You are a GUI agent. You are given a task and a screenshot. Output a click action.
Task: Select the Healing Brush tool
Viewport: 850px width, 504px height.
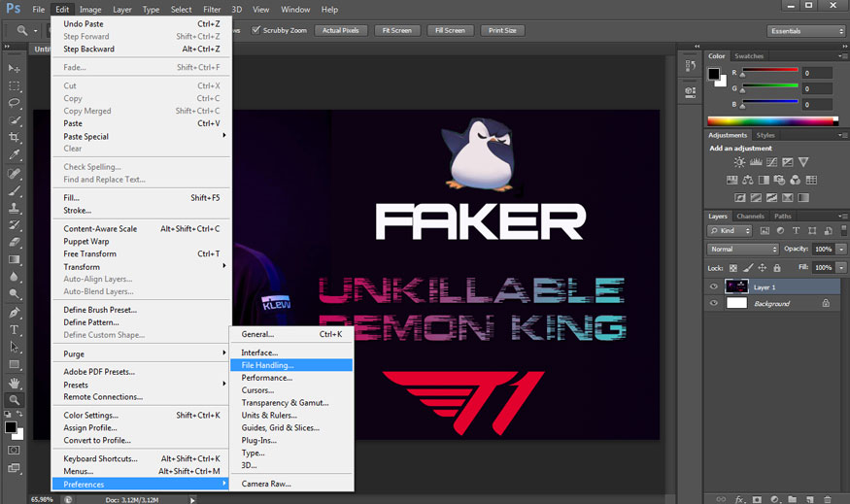[15, 174]
